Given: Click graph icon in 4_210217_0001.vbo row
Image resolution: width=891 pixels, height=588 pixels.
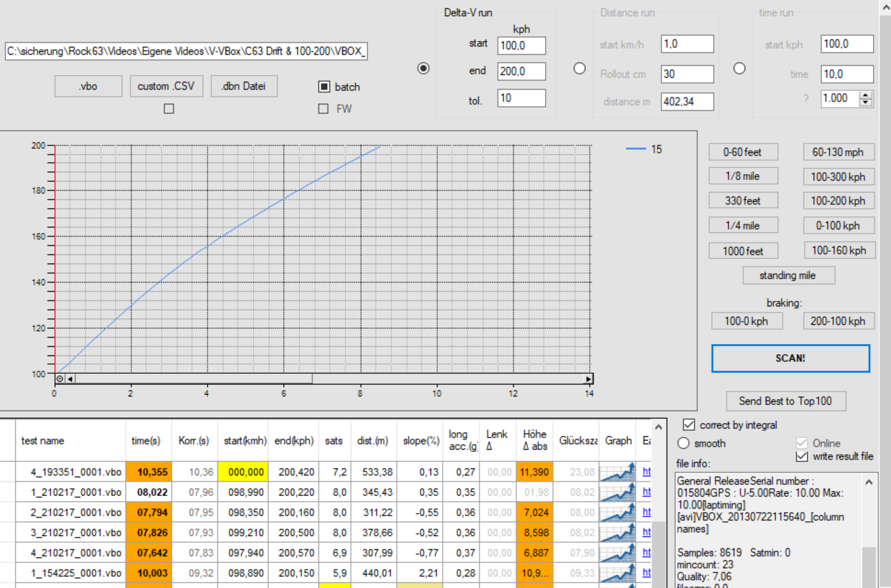Looking at the screenshot, I should click(617, 553).
